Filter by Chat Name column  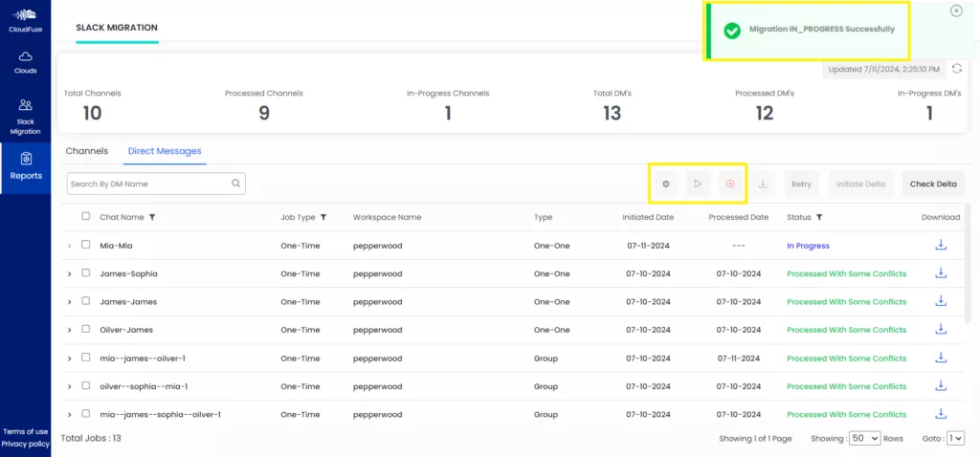tap(152, 217)
